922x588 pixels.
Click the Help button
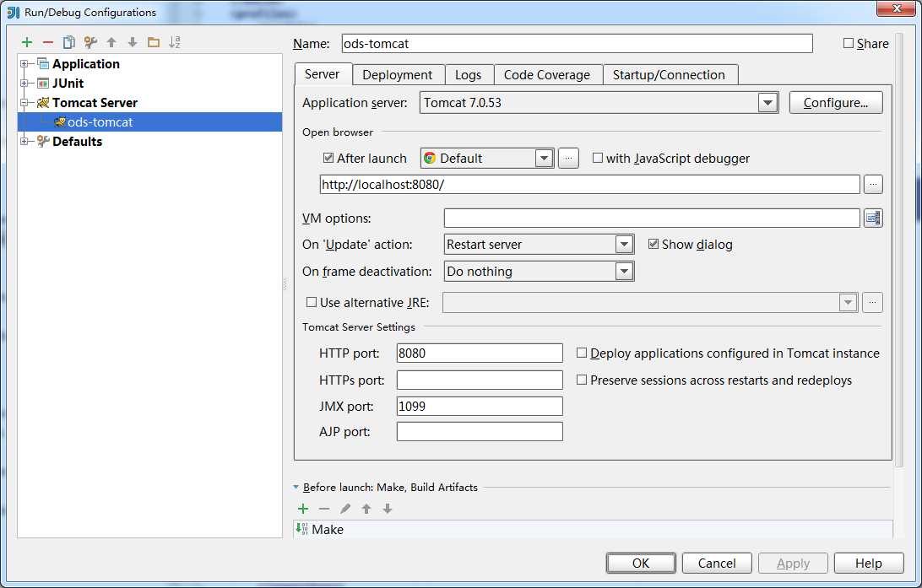point(869,564)
